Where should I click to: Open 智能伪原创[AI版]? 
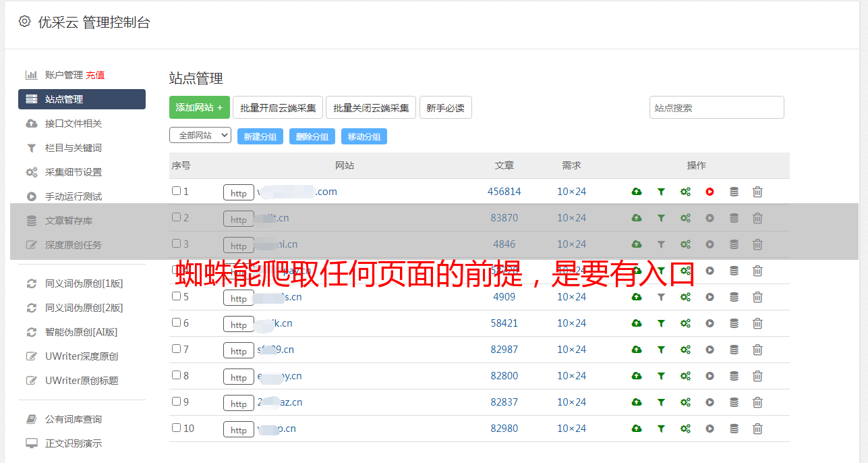tap(82, 332)
